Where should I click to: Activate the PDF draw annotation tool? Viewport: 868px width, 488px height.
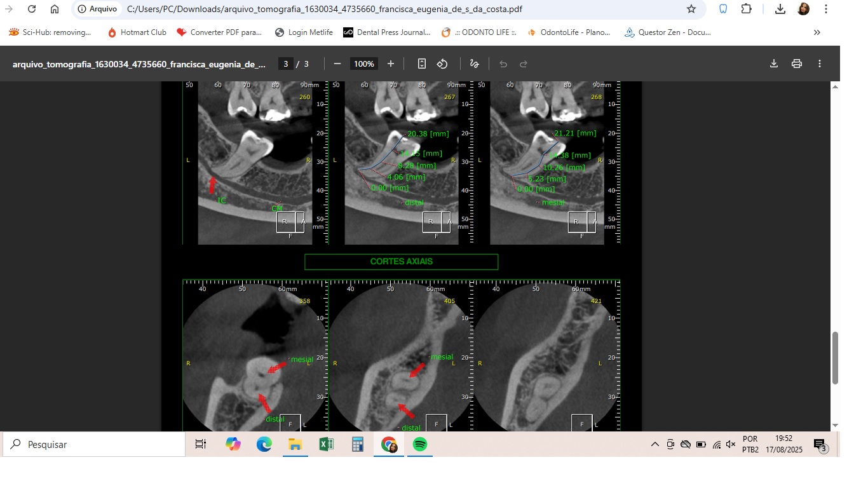click(474, 64)
